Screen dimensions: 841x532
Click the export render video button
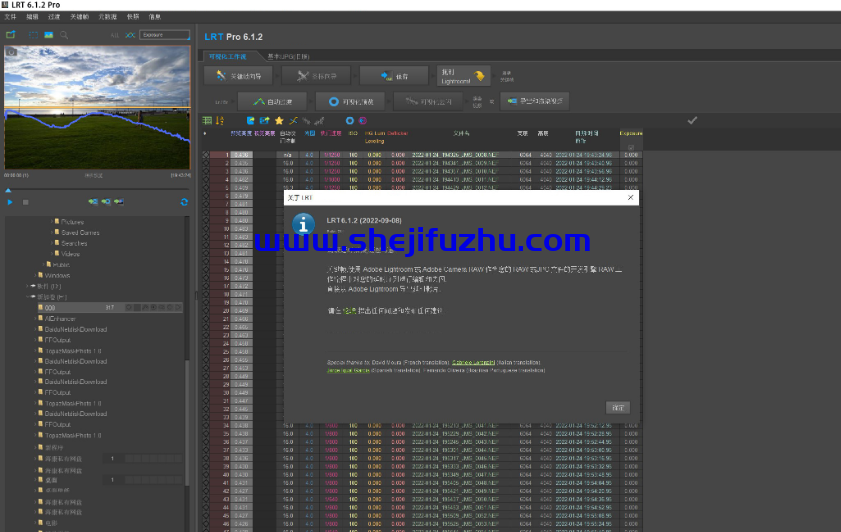[535, 101]
